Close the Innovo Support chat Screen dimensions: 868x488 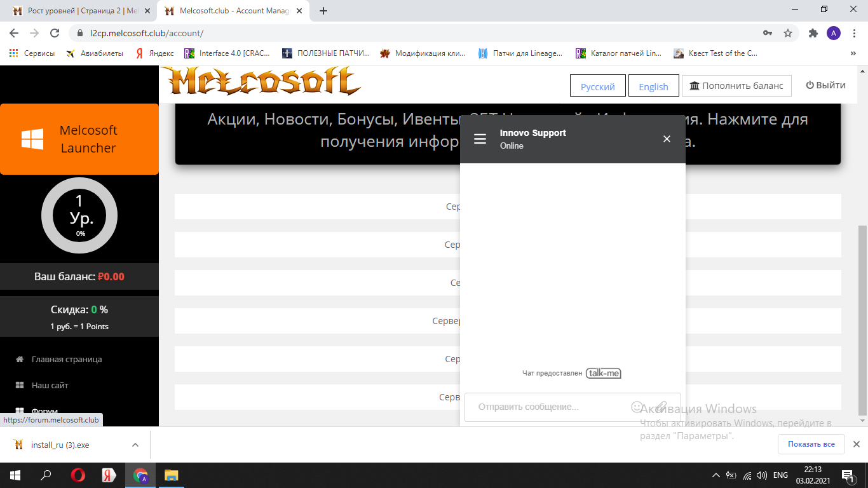pos(667,139)
